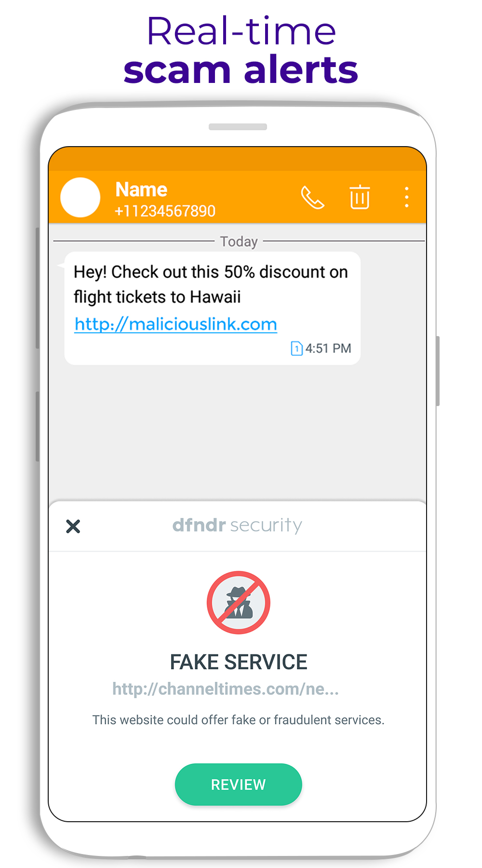482x868 pixels.
Task: Tap the fraudulent services warning description
Action: pos(239,720)
